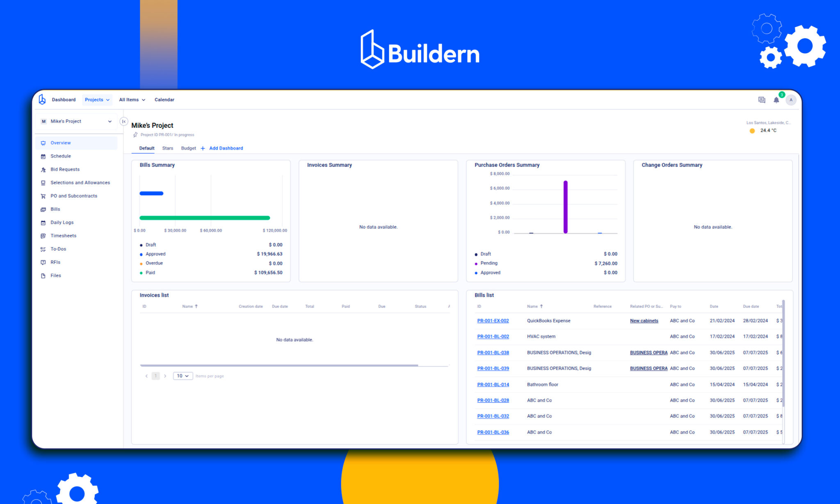Click the RFIs icon
Image resolution: width=840 pixels, height=504 pixels.
point(43,262)
